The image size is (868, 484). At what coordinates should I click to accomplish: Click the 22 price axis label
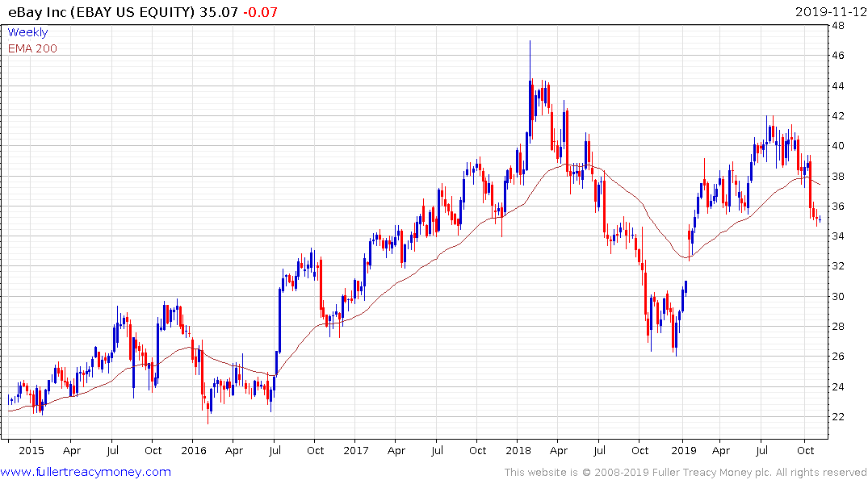pos(837,416)
